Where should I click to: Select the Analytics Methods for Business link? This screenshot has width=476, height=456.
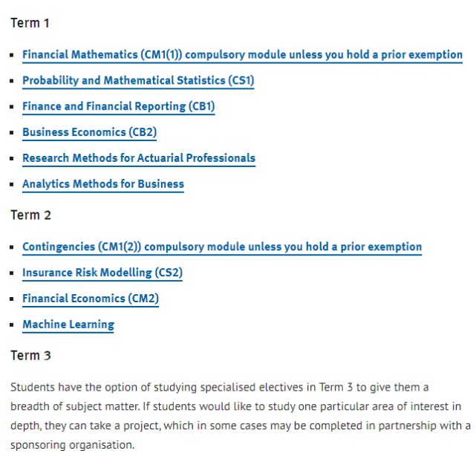coord(103,184)
